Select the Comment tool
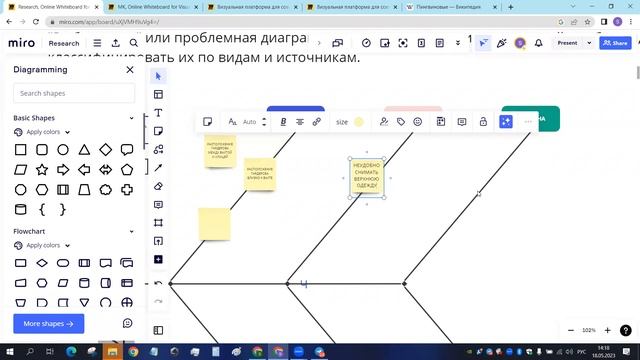Image resolution: width=640 pixels, height=360 pixels. tap(158, 204)
